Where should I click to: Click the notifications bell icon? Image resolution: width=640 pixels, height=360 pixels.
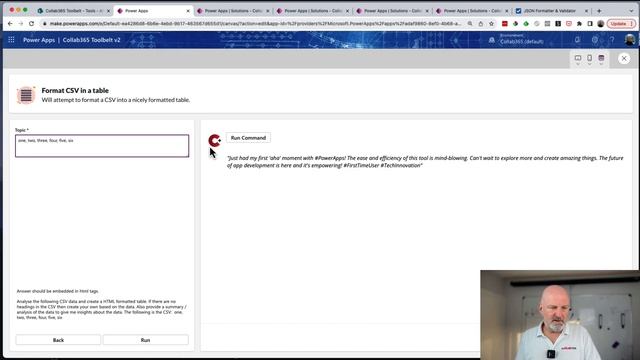[577, 40]
